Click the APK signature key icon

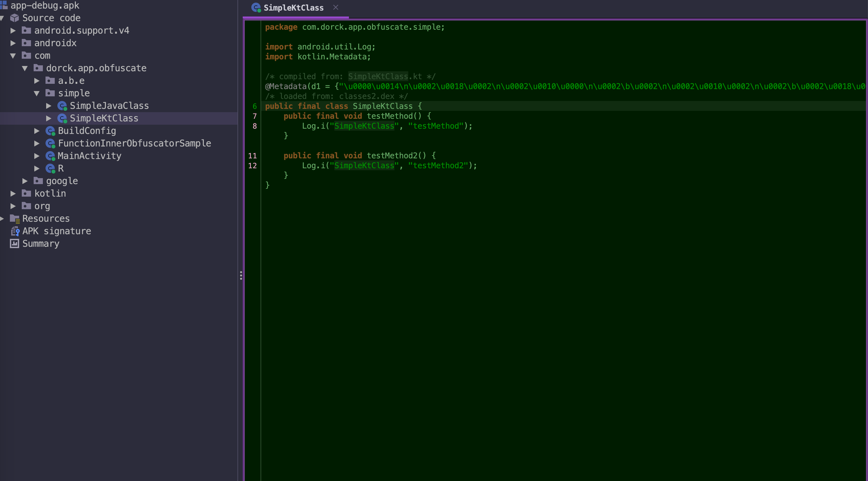pyautogui.click(x=15, y=231)
